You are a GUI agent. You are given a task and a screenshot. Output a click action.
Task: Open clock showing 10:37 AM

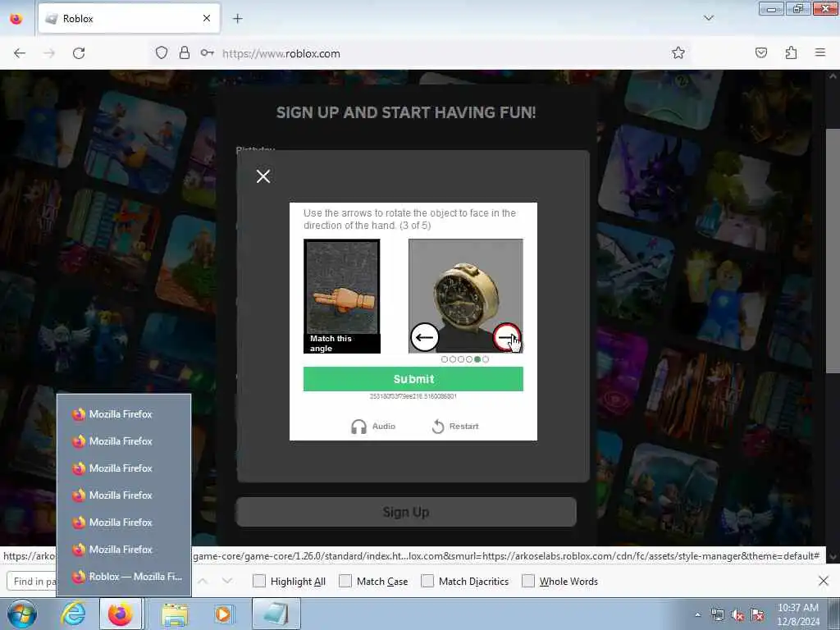tap(797, 614)
